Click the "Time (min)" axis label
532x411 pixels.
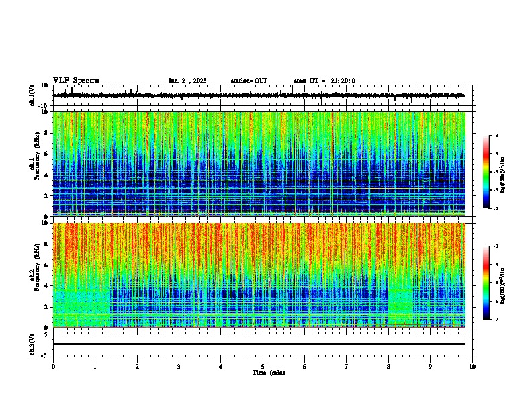point(269,373)
